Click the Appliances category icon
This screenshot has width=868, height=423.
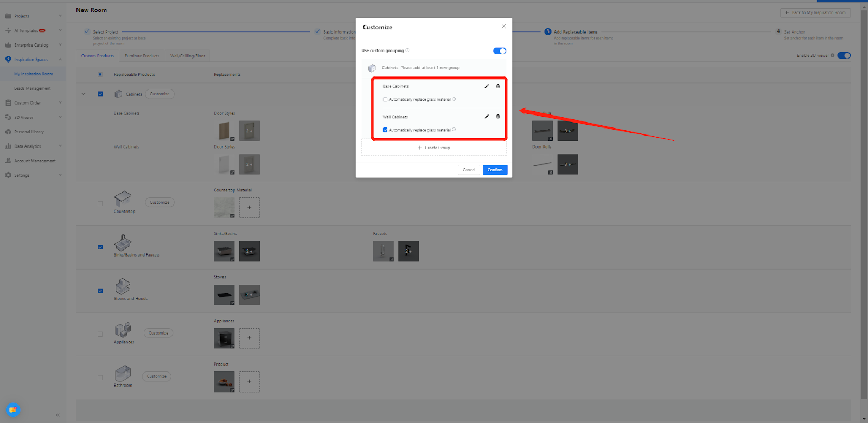pos(123,330)
